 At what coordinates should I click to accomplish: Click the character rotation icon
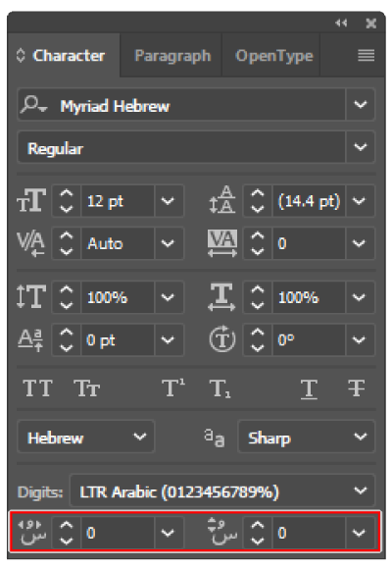click(x=222, y=338)
